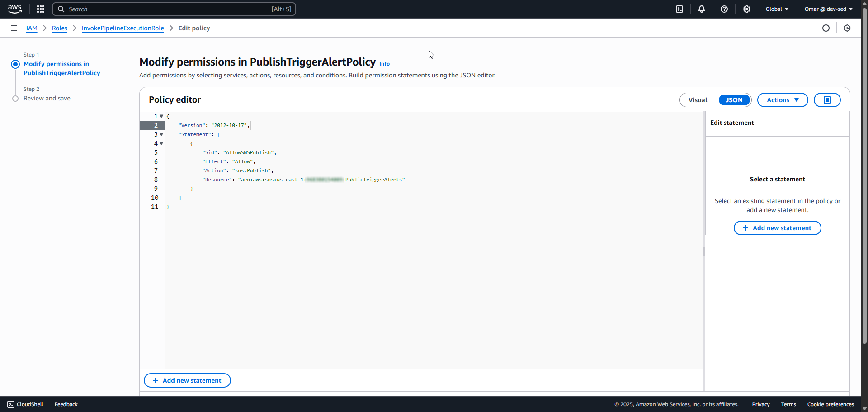Click line number 8 in the gutter
Viewport: 868px width, 412px height.
[156, 180]
